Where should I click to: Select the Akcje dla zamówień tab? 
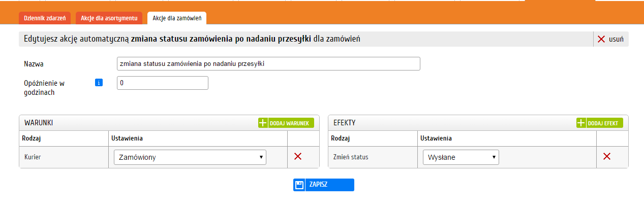(177, 18)
